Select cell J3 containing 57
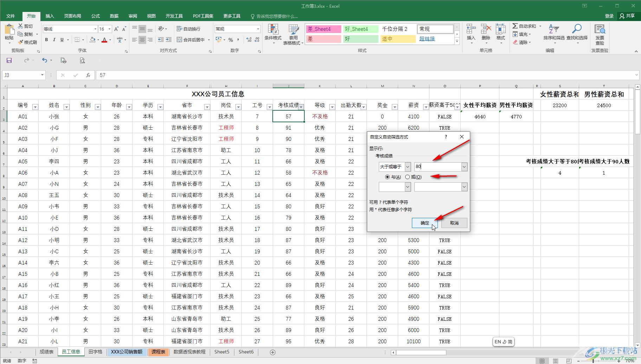Screen dimensions: 641x364 point(289,116)
